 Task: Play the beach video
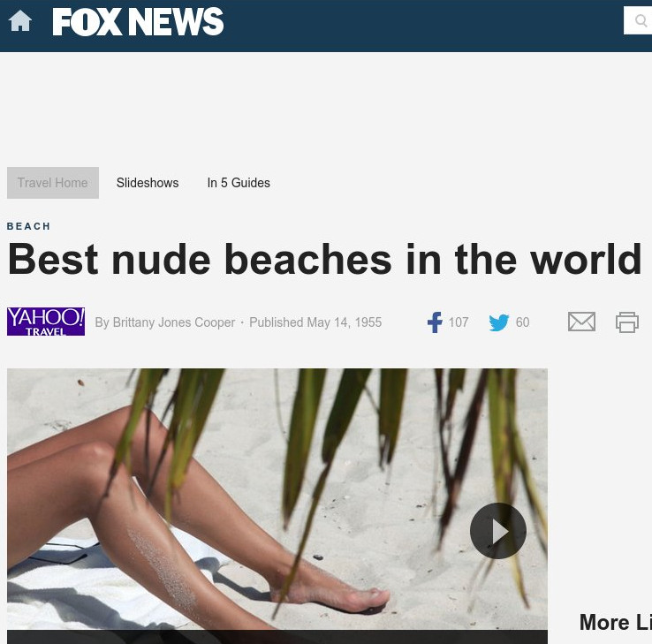tap(498, 531)
